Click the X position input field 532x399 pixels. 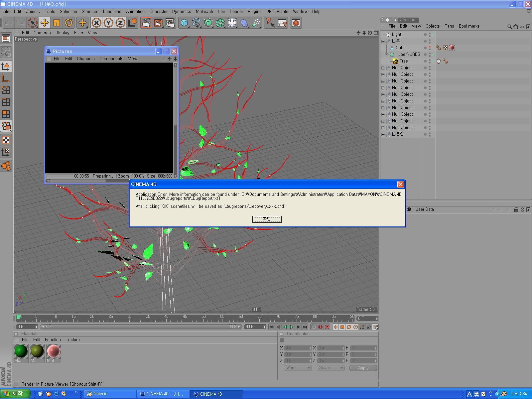[x=298, y=348]
